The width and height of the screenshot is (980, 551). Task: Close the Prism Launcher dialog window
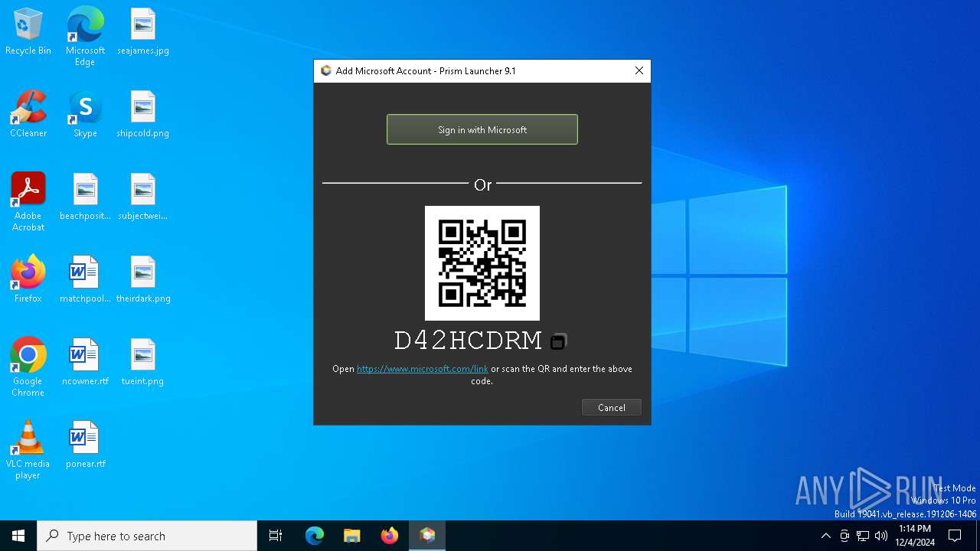click(x=639, y=70)
